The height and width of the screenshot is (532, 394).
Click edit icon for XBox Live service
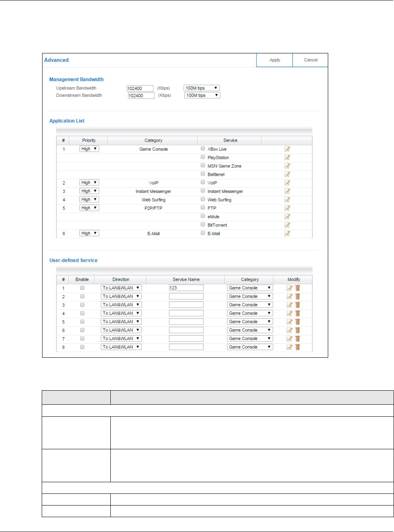[x=288, y=149]
